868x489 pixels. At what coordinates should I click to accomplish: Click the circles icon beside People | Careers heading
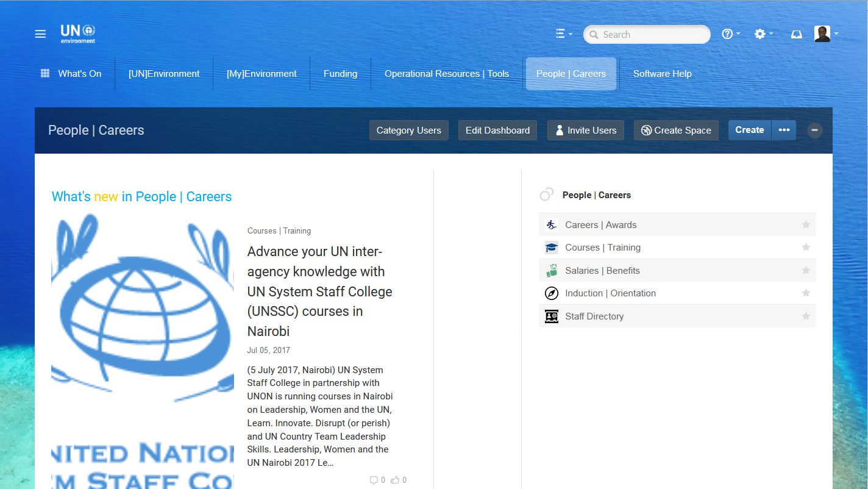click(x=547, y=195)
